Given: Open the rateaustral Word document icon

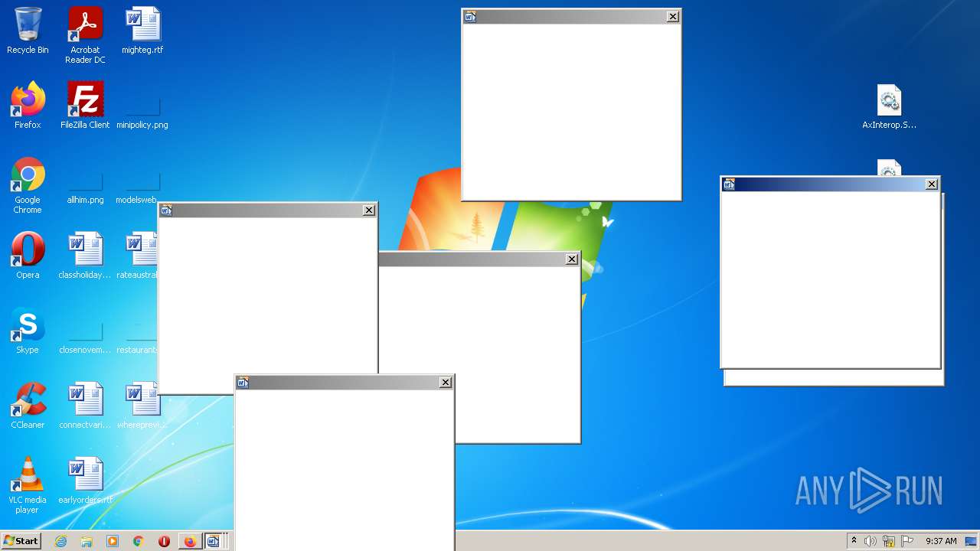Looking at the screenshot, I should (138, 255).
